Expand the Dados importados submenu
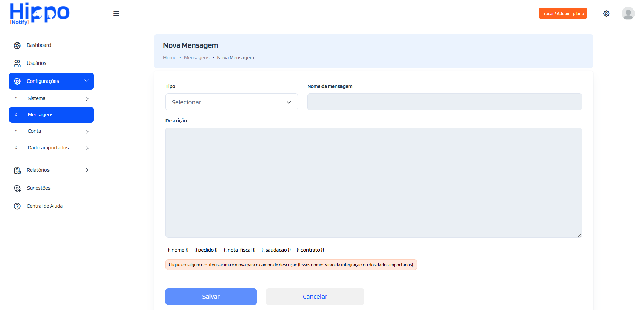Screen dimensions: 644x310 pyautogui.click(x=87, y=148)
